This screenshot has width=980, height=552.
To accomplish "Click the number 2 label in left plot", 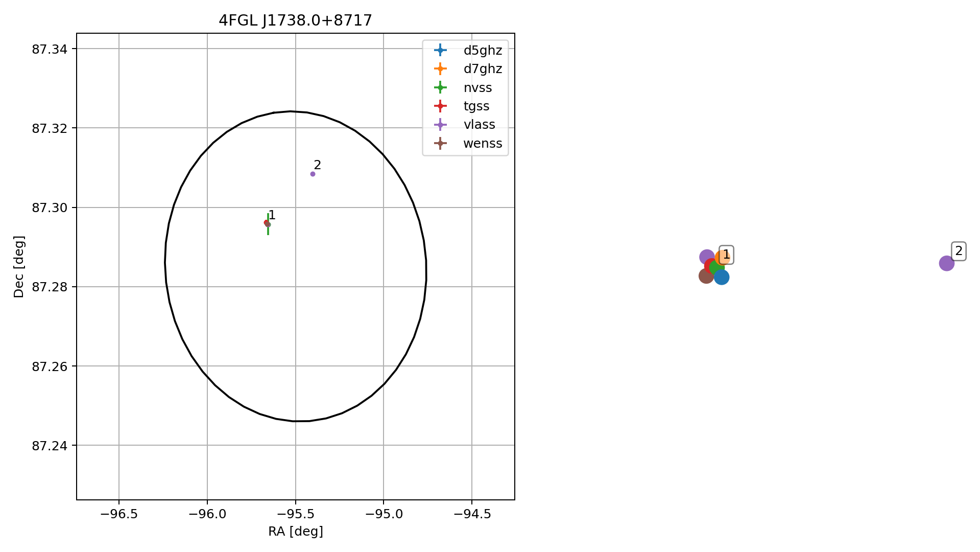I will 317,165.
